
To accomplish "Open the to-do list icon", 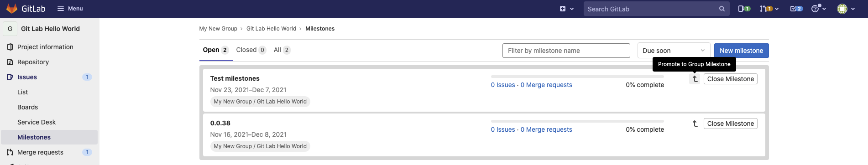I will coord(796,9).
